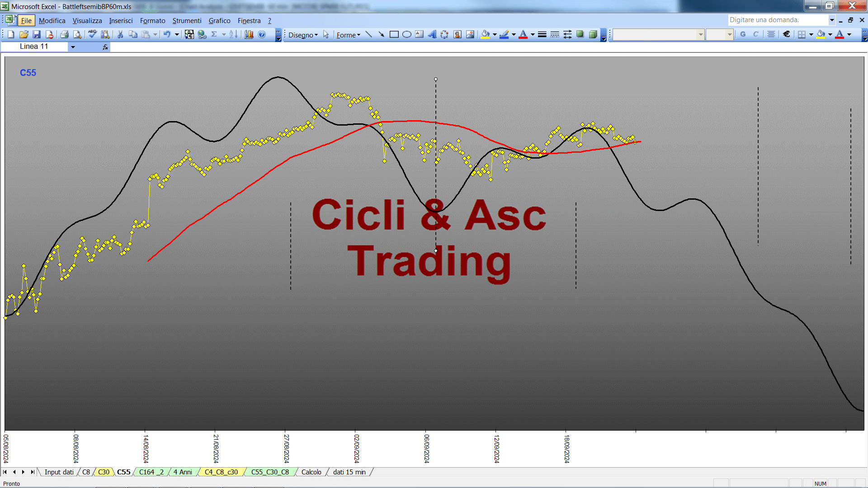Apply Euro currency style
This screenshot has width=868, height=488.
(787, 34)
